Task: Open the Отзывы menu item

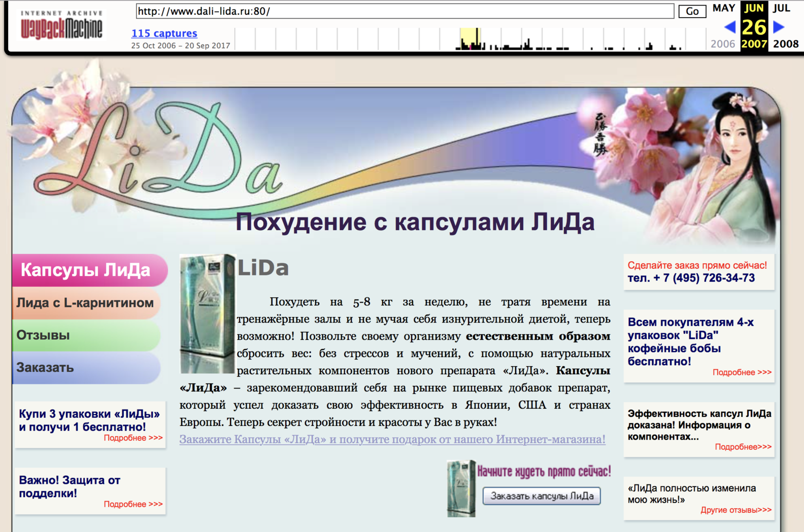Action: [85, 335]
